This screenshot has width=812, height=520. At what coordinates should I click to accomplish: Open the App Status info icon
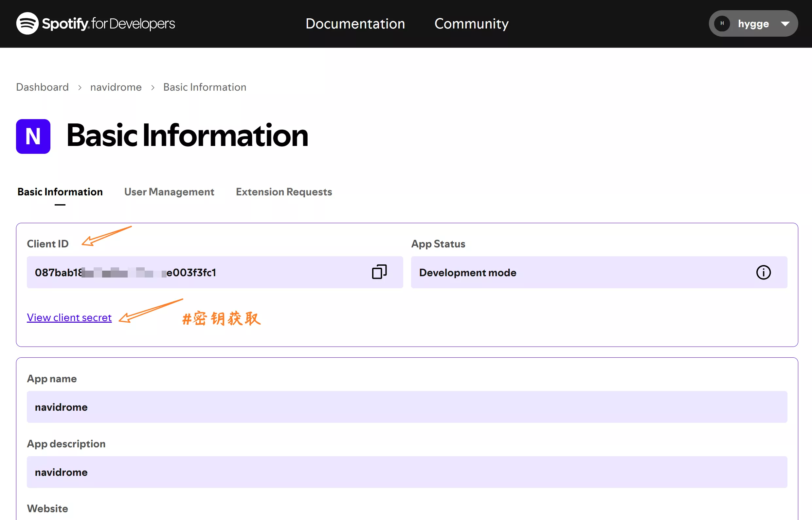[x=763, y=272]
